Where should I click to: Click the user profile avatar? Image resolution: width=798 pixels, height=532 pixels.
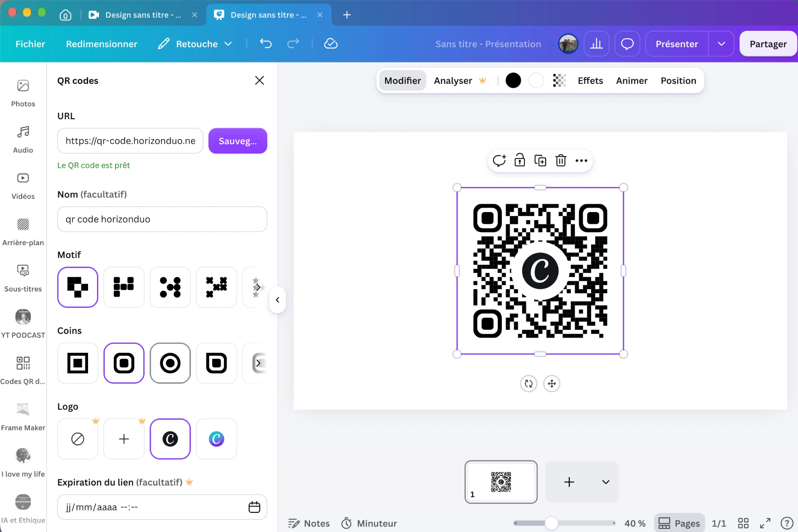(x=568, y=44)
